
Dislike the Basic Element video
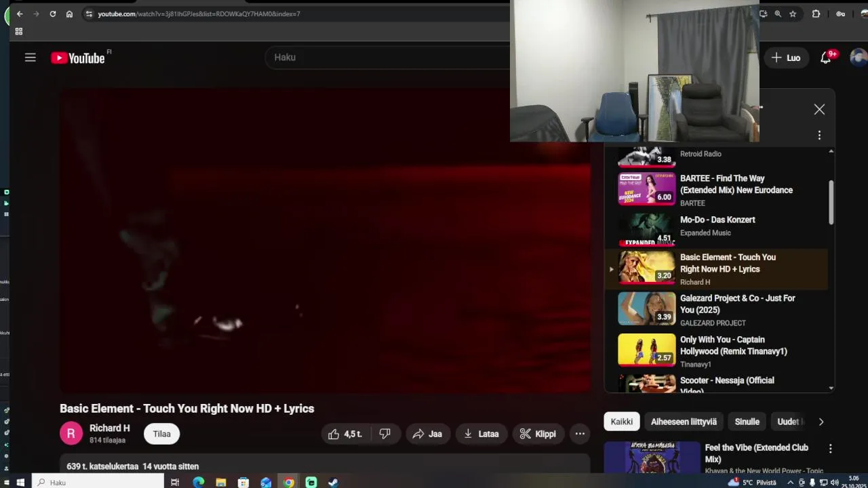coord(385,434)
